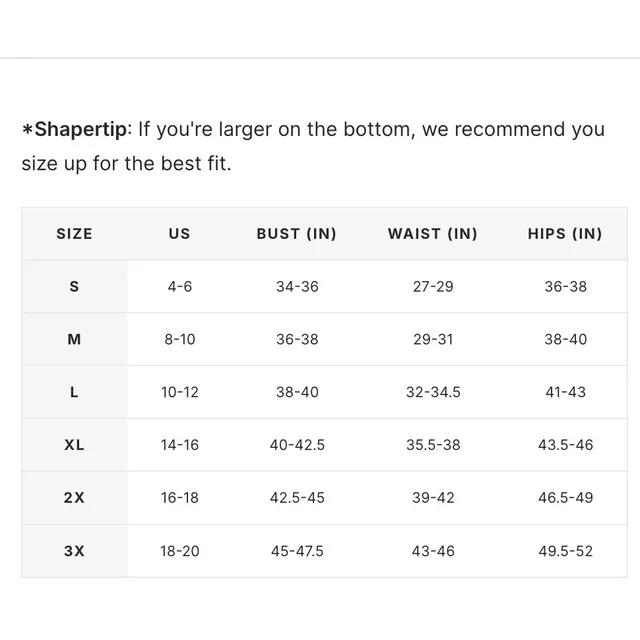Select the M size row label
The image size is (640, 640).
[74, 339]
